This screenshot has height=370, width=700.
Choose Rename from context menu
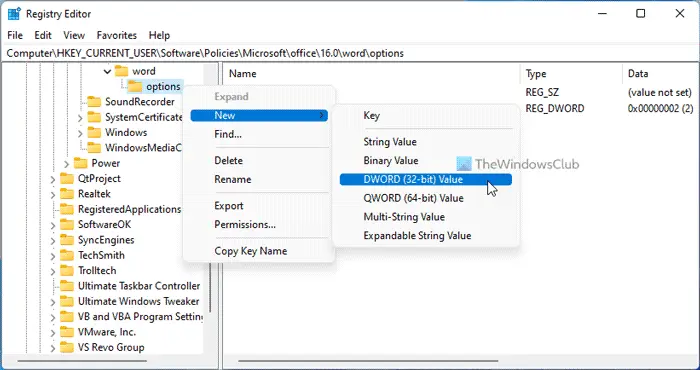259,179
